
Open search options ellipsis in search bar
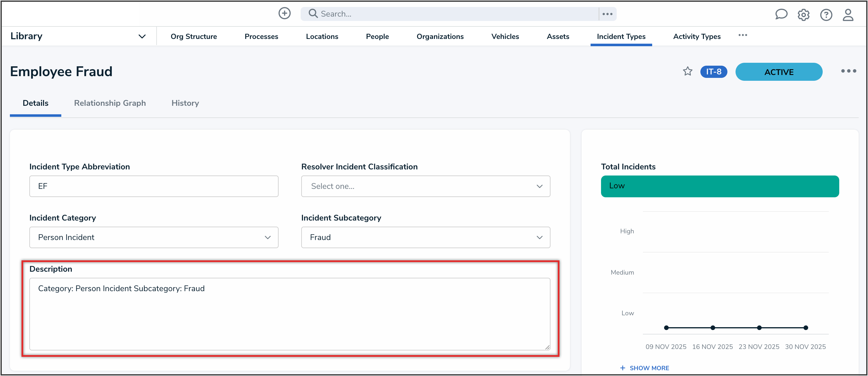coord(607,14)
